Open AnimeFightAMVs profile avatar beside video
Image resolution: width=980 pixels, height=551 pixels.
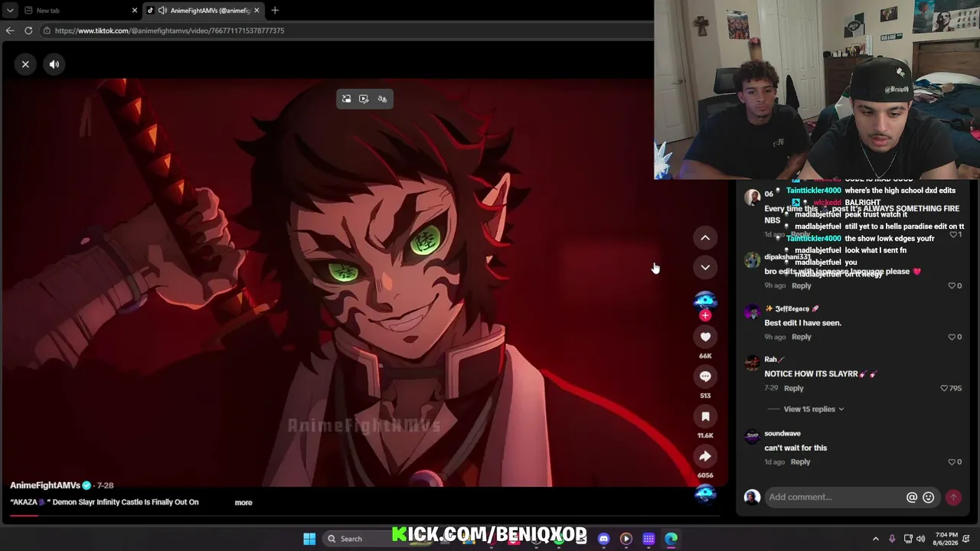point(705,299)
